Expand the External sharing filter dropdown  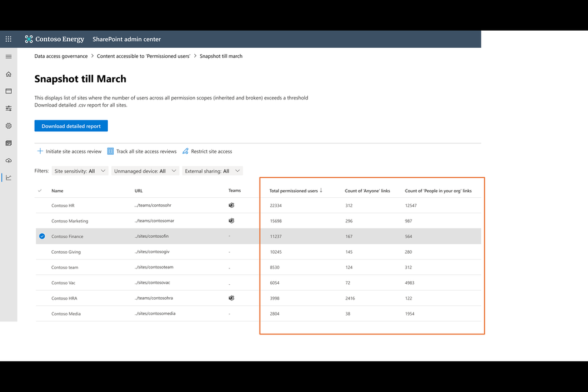[x=212, y=171]
